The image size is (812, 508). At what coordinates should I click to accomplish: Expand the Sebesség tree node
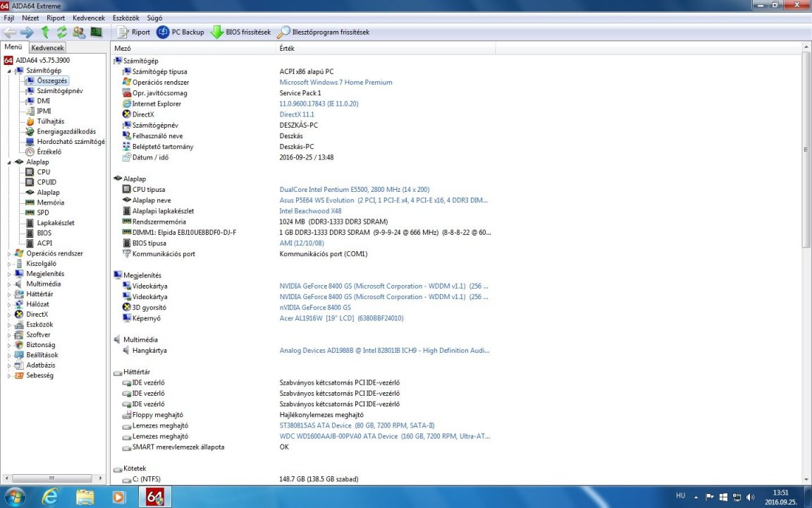[9, 376]
